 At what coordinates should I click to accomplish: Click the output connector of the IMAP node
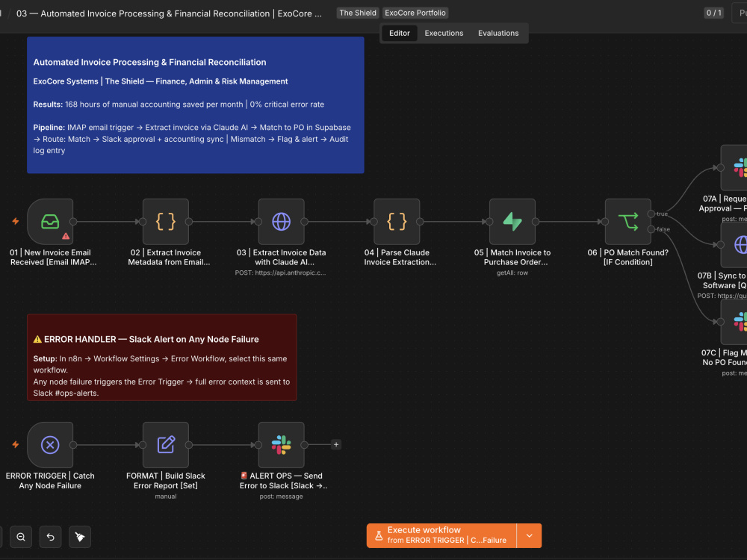(x=73, y=222)
